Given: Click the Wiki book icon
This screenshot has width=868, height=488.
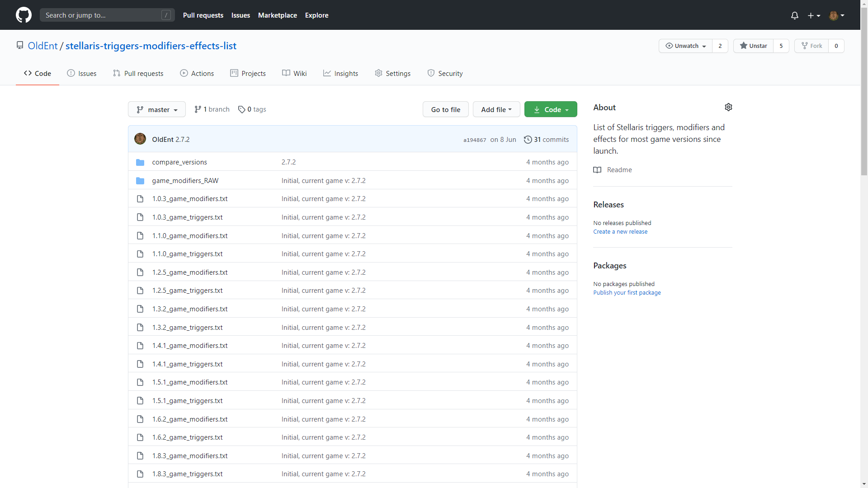Looking at the screenshot, I should tap(286, 73).
